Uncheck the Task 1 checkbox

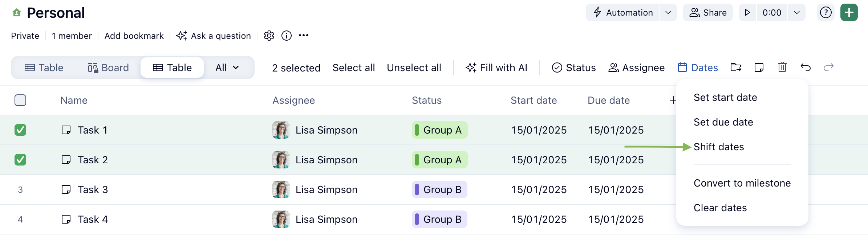click(20, 130)
